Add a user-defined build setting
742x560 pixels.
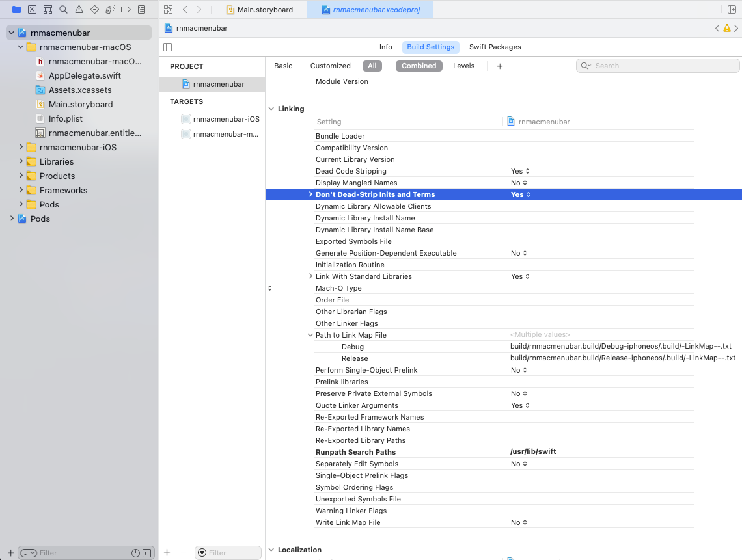coord(500,66)
